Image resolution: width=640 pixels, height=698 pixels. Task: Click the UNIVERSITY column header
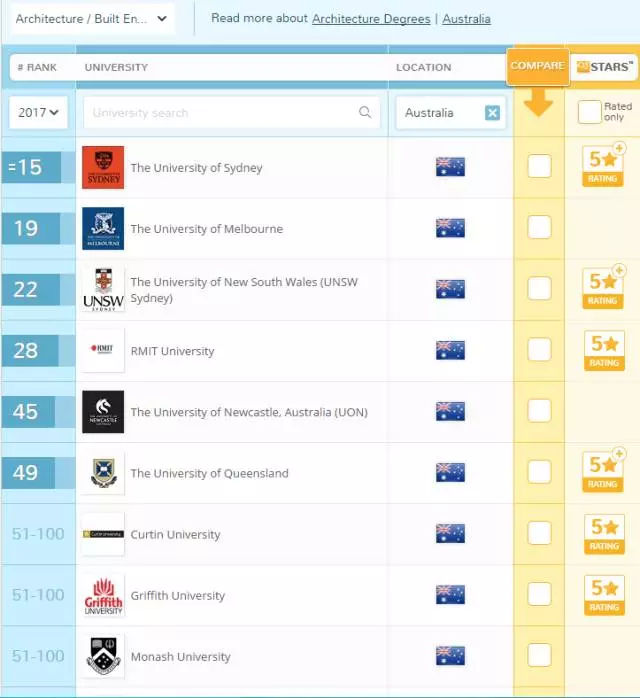(x=116, y=67)
